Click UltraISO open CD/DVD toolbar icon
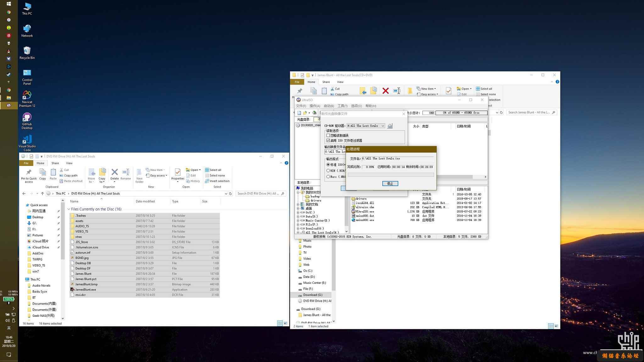The height and width of the screenshot is (362, 644). pos(314,113)
